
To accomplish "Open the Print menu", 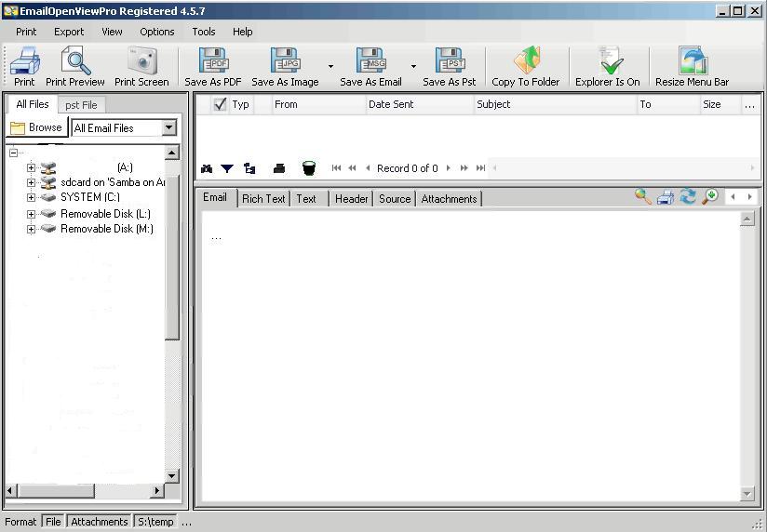I will click(26, 32).
